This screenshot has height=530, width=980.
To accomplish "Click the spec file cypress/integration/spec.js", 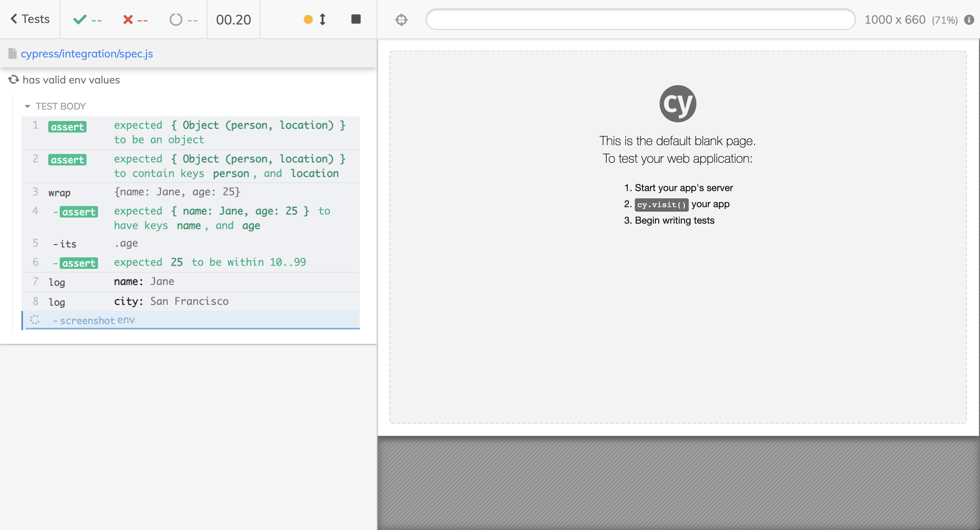I will tap(87, 54).
